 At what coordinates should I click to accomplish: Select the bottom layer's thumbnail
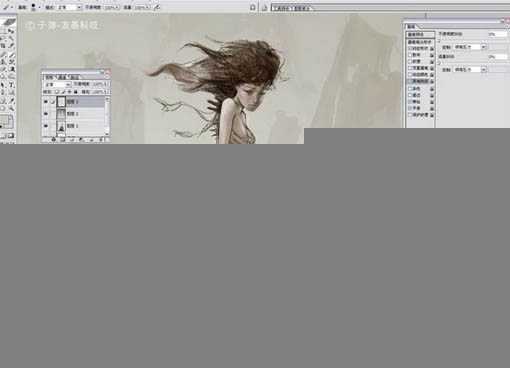61,127
